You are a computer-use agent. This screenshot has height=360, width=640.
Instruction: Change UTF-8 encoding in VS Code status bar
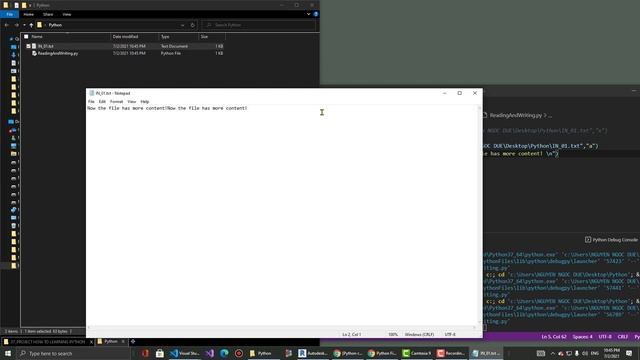[x=605, y=337]
